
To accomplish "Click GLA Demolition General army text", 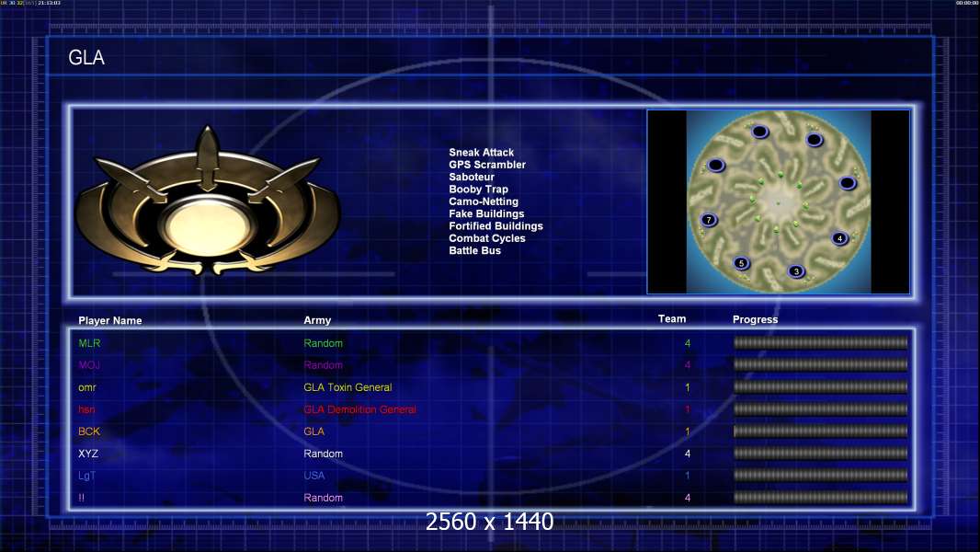I will (360, 409).
